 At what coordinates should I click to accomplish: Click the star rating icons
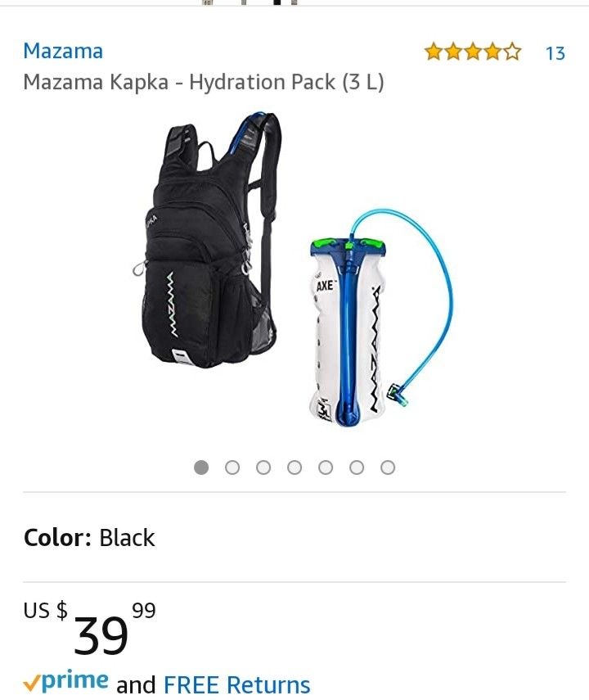point(473,52)
